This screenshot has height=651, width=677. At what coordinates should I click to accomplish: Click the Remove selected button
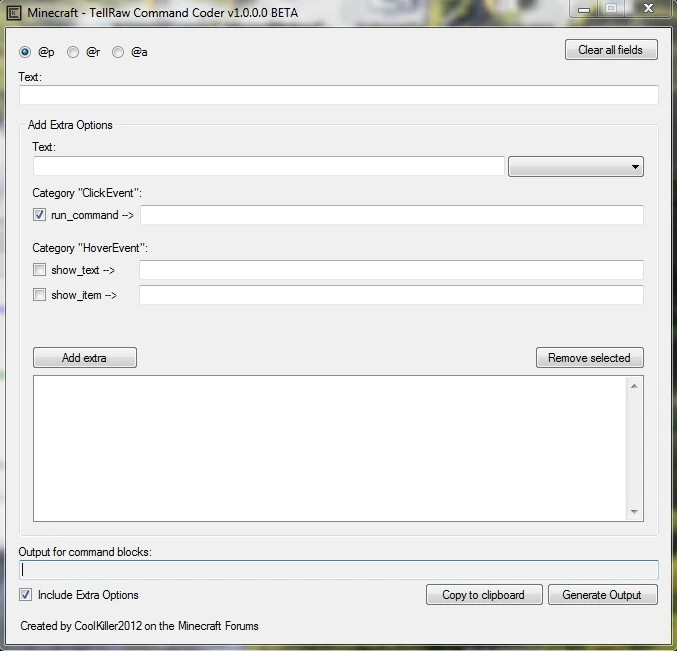pyautogui.click(x=589, y=358)
